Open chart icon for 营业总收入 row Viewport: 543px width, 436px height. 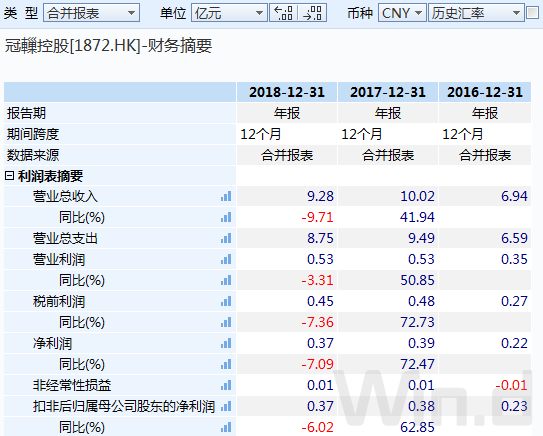click(x=226, y=196)
